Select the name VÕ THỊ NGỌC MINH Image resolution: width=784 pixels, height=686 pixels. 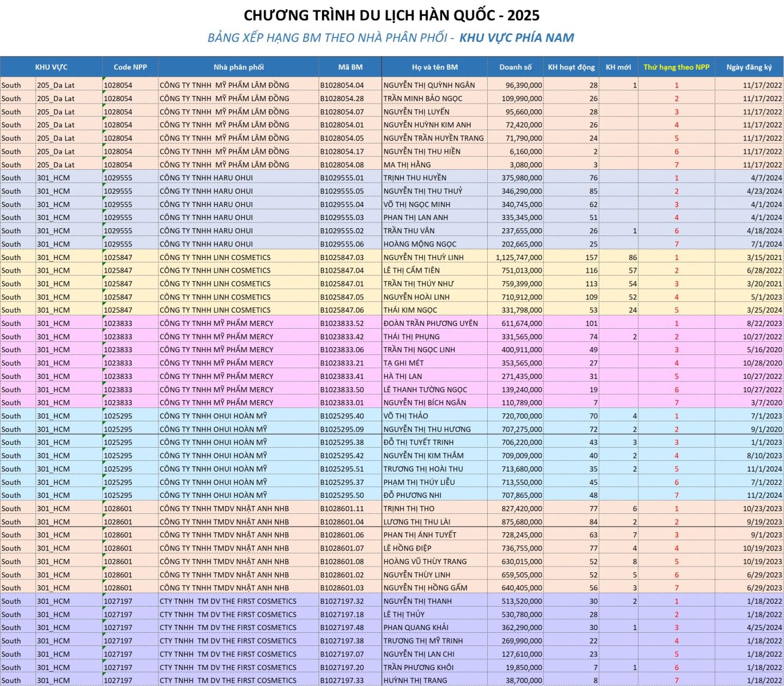point(417,204)
